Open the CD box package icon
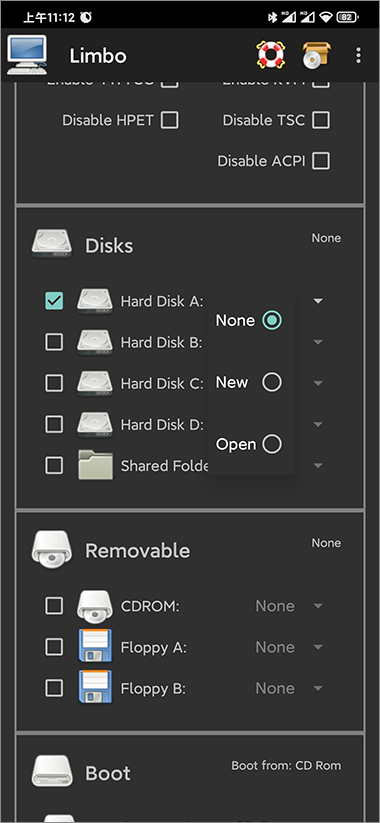Screen dimensions: 380x823 click(316, 55)
